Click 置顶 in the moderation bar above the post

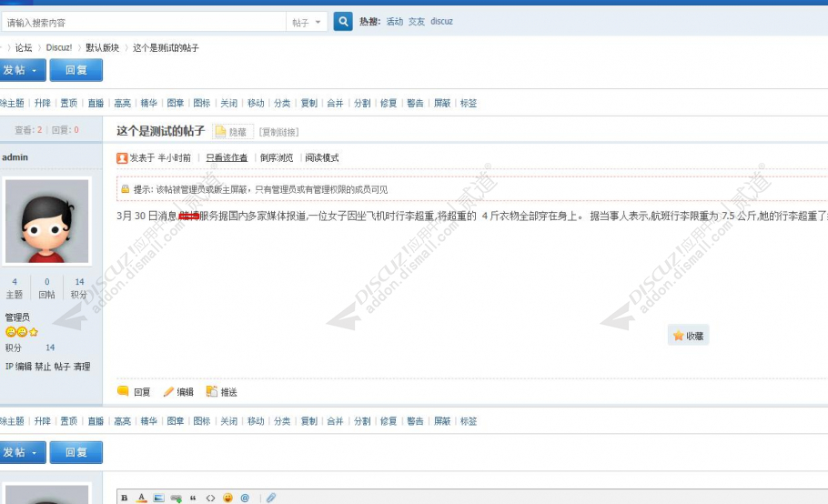pos(68,103)
